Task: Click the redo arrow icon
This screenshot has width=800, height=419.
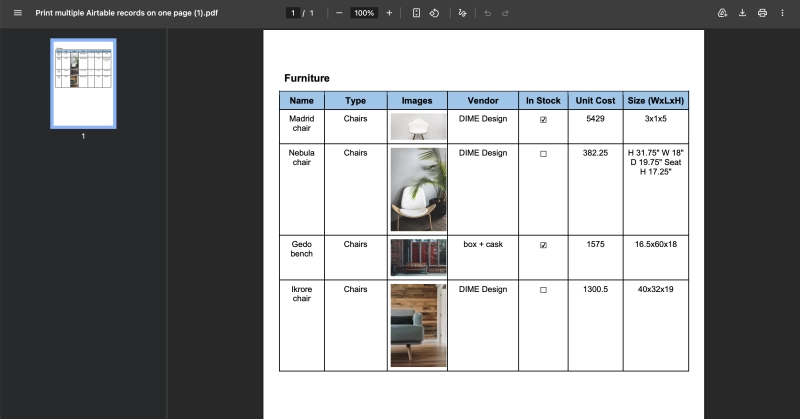Action: (505, 13)
